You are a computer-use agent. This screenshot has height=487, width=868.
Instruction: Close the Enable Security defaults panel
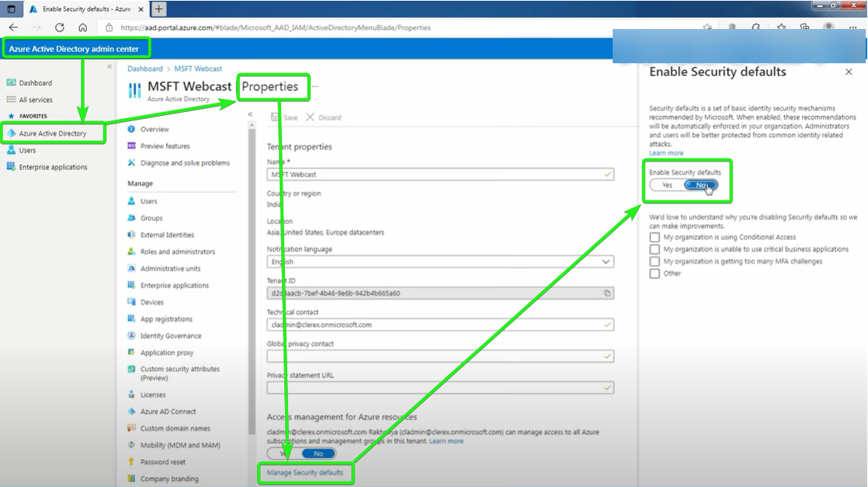(849, 72)
